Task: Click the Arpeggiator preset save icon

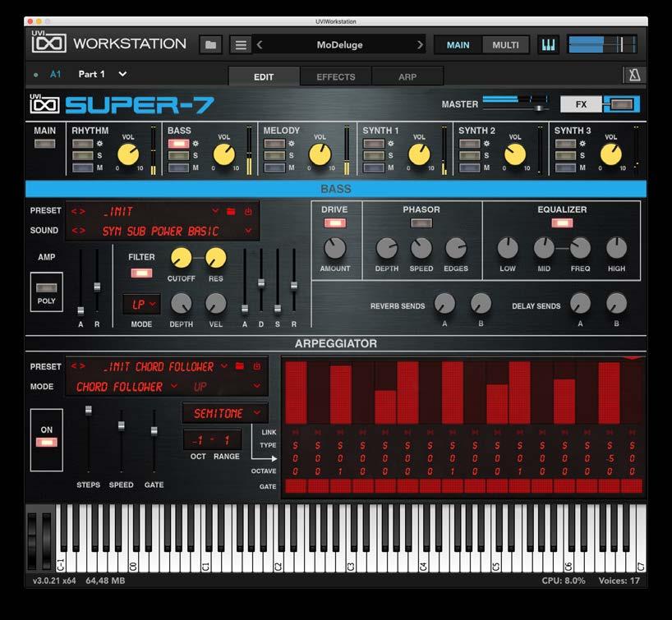Action: pos(256,366)
